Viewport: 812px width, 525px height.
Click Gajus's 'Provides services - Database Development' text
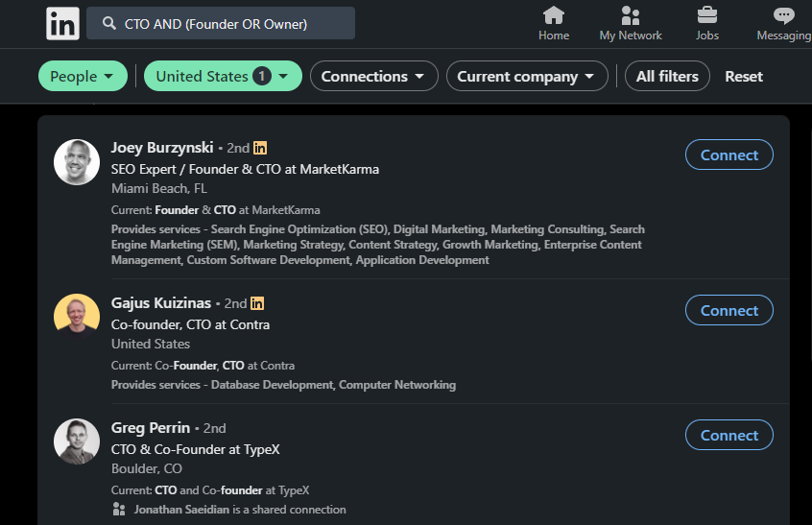[283, 385]
